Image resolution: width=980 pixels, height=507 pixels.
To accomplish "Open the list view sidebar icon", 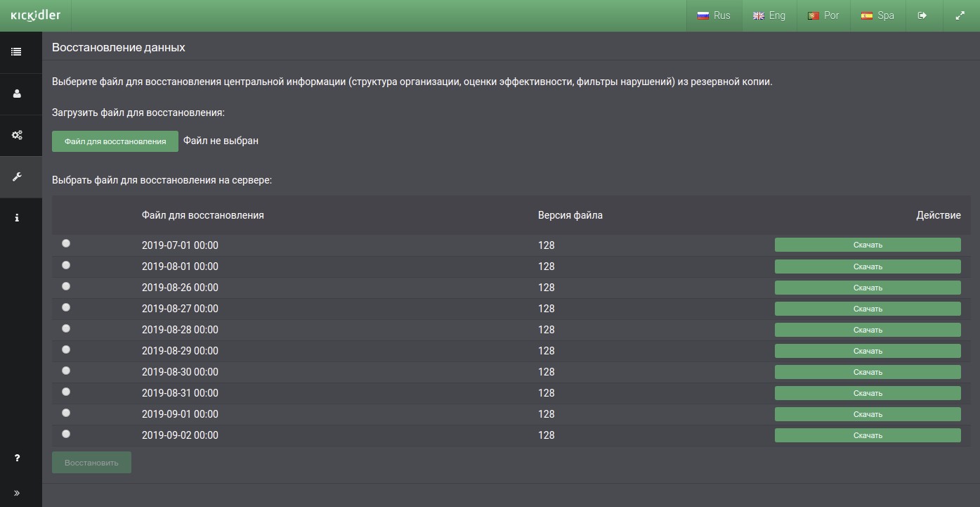I will (16, 52).
